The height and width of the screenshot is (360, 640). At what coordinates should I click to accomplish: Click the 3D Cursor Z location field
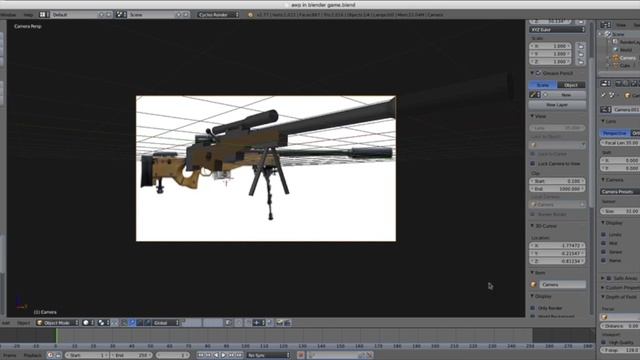click(x=557, y=261)
